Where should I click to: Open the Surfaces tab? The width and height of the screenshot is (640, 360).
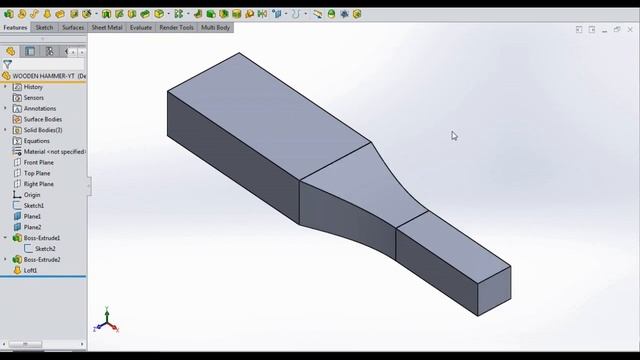73,28
